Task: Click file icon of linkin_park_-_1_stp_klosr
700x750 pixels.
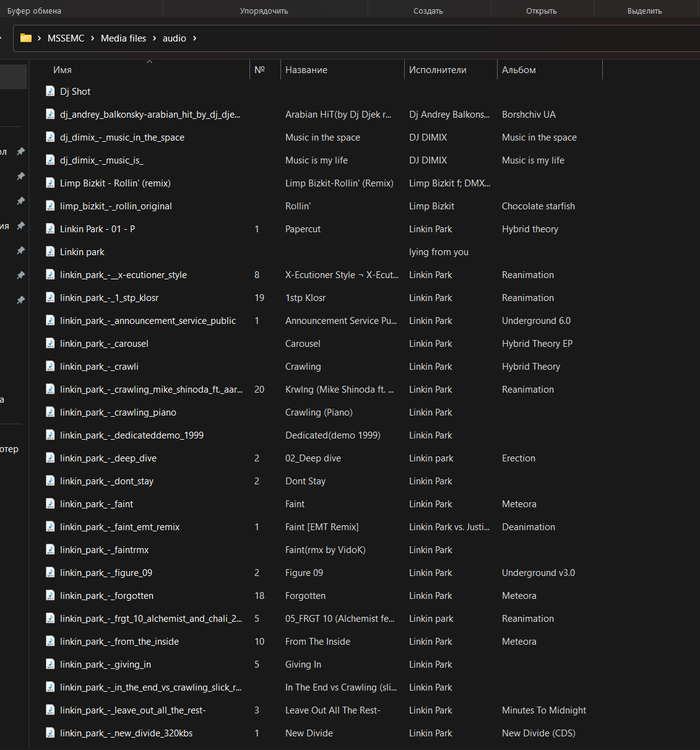Action: (50, 298)
